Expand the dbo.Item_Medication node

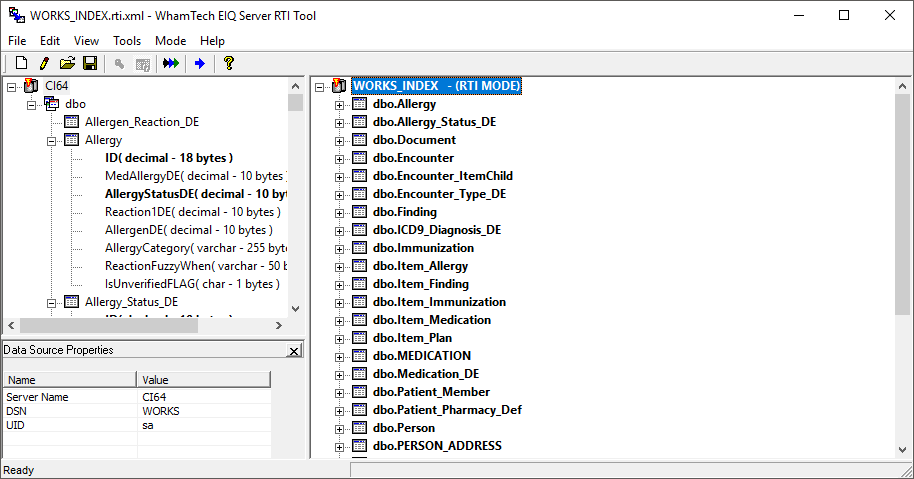[x=339, y=322]
